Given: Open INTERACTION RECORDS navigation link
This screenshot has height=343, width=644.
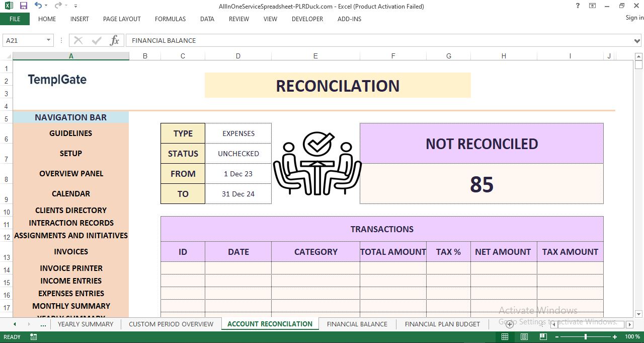Looking at the screenshot, I should point(71,223).
